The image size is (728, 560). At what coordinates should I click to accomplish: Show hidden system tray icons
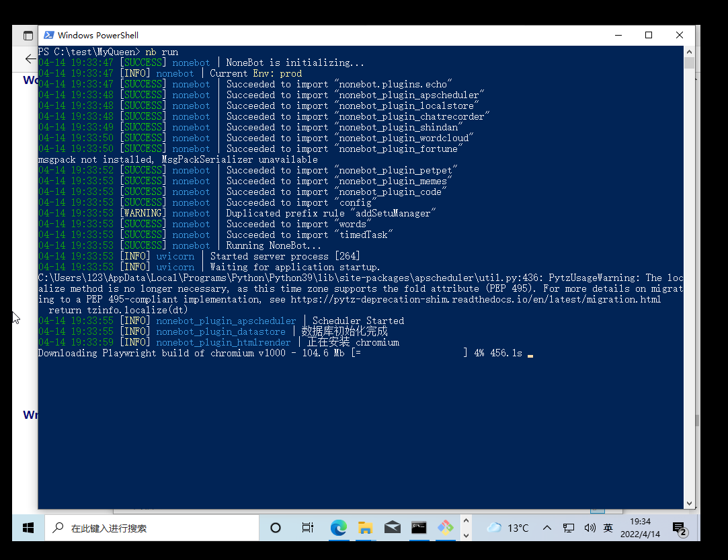click(547, 528)
